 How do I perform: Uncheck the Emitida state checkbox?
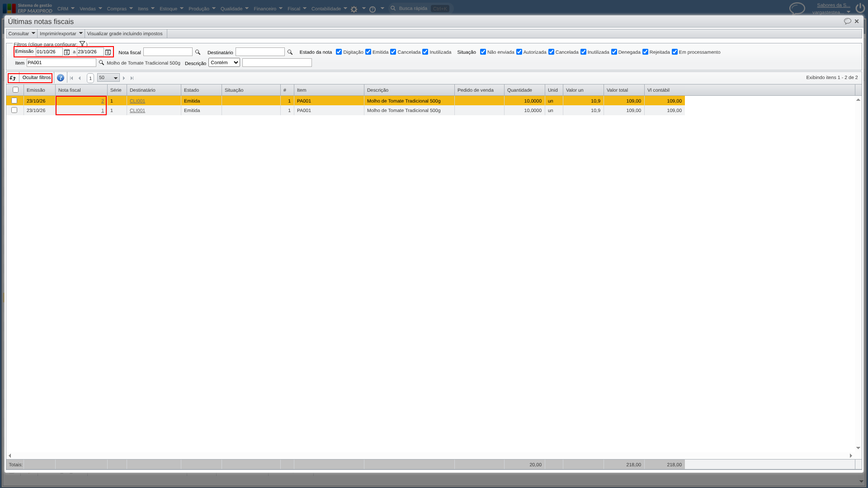[x=368, y=52]
